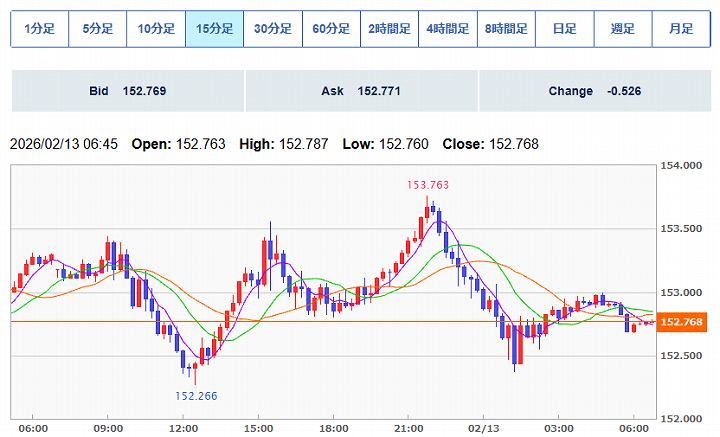Switch to the 8時間足 tab
This screenshot has height=437, width=720.
(x=506, y=29)
